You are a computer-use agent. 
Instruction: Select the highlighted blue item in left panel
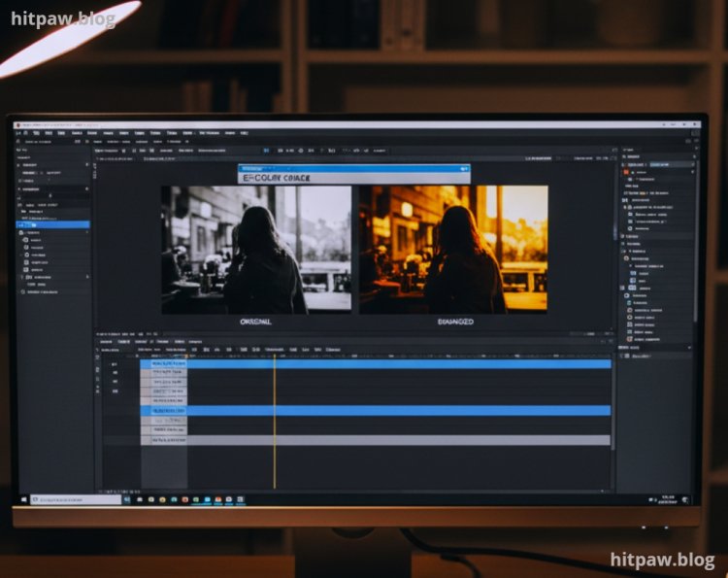53,224
